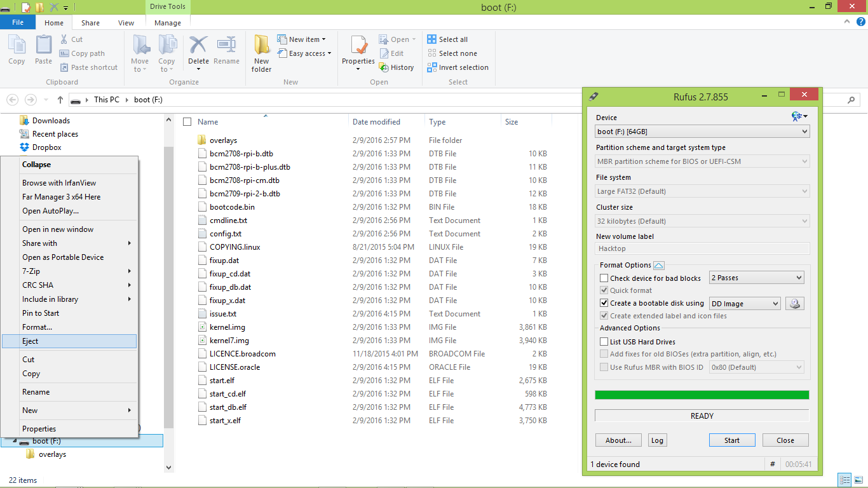Open the Easy access dropdown

click(x=304, y=53)
